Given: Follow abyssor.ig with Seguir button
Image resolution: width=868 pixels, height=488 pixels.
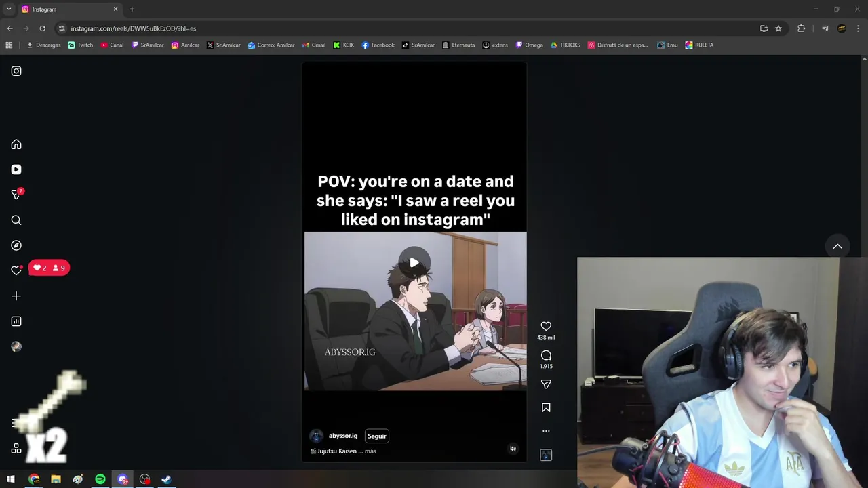Looking at the screenshot, I should click(x=377, y=436).
